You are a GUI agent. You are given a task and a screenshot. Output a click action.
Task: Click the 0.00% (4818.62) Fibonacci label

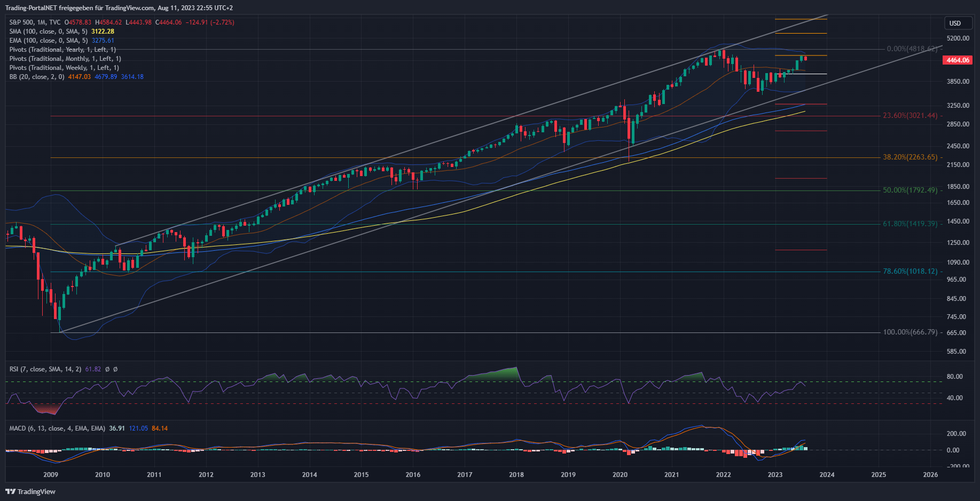[x=912, y=49]
